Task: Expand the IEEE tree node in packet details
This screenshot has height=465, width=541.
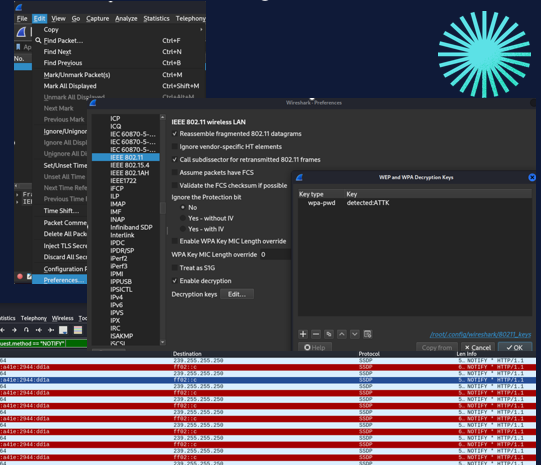Action: click(x=17, y=202)
